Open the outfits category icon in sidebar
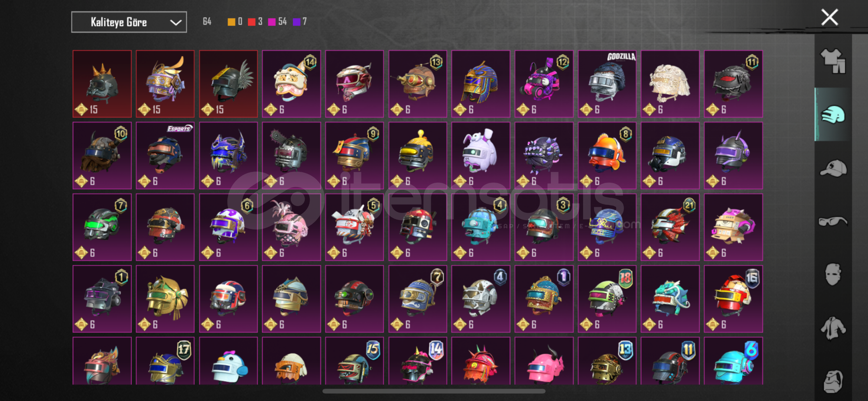 coord(833,61)
